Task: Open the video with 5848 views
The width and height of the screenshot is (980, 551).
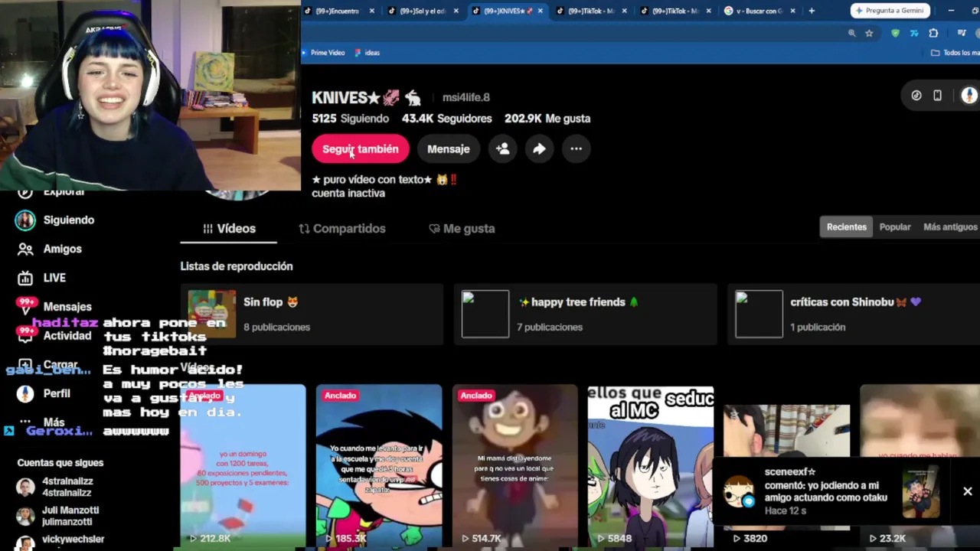Action: [650, 466]
